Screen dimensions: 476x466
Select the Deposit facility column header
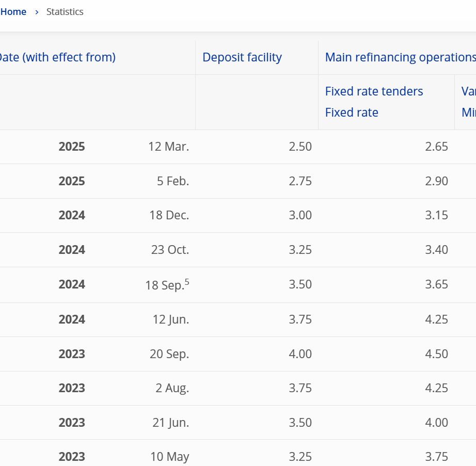click(x=242, y=57)
